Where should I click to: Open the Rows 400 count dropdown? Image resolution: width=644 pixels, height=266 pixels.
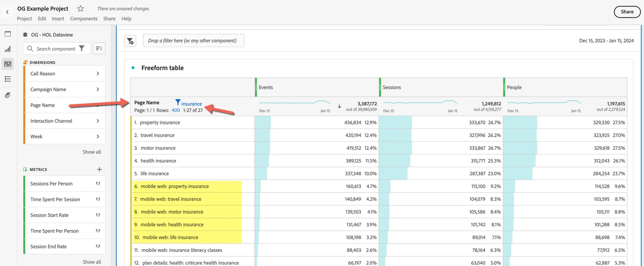point(176,110)
